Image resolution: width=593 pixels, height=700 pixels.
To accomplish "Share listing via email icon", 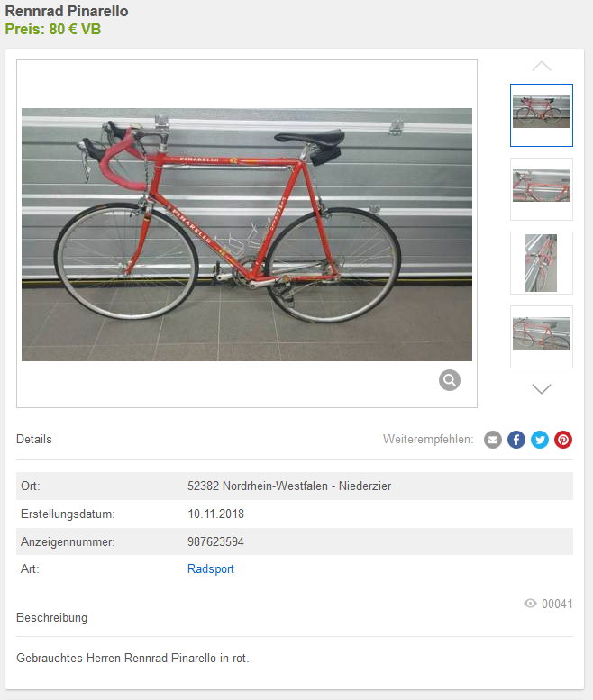I will (493, 440).
